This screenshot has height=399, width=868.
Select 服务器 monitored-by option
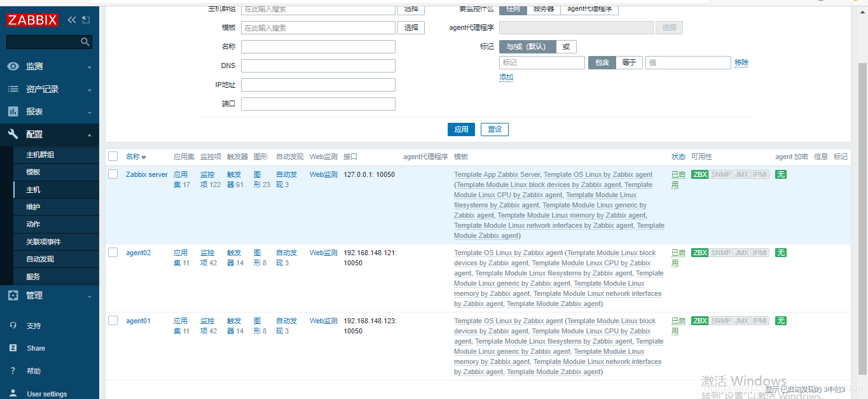[543, 8]
